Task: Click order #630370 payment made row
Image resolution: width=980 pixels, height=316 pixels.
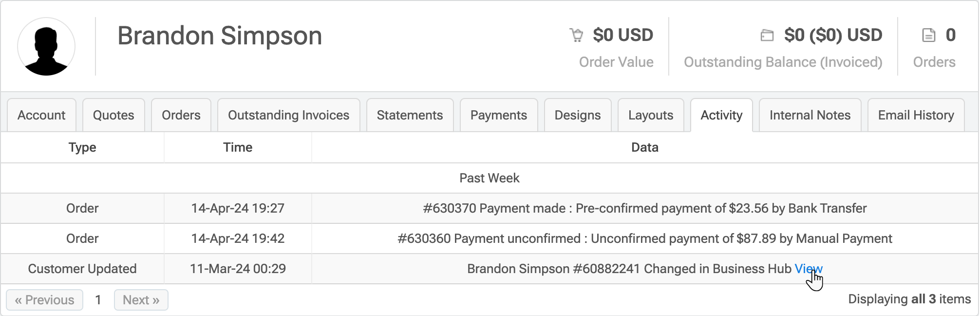Action: tap(644, 209)
